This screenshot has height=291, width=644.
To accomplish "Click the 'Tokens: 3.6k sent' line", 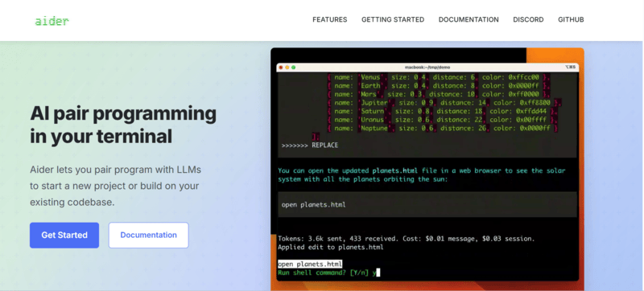I will [x=407, y=239].
